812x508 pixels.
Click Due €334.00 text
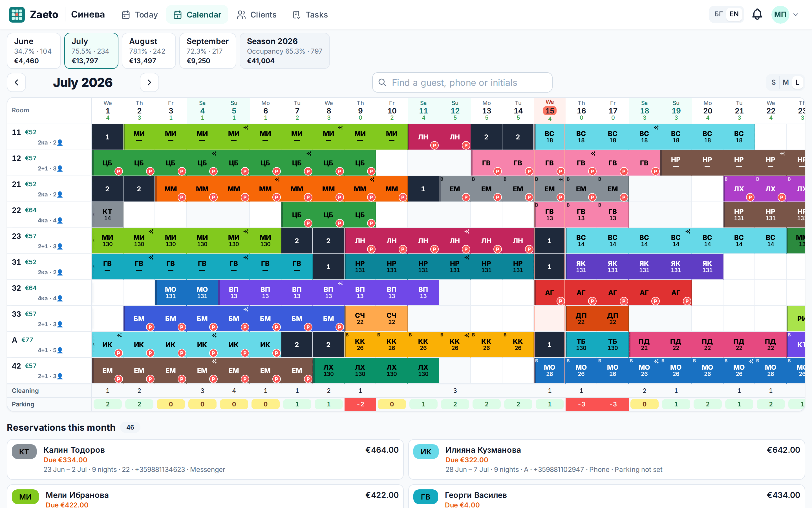(65, 460)
